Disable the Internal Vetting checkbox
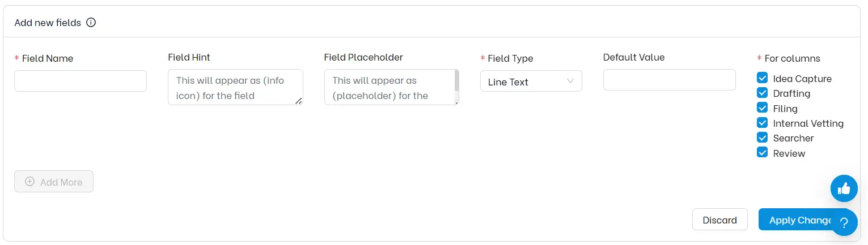Image resolution: width=868 pixels, height=245 pixels. click(x=762, y=123)
